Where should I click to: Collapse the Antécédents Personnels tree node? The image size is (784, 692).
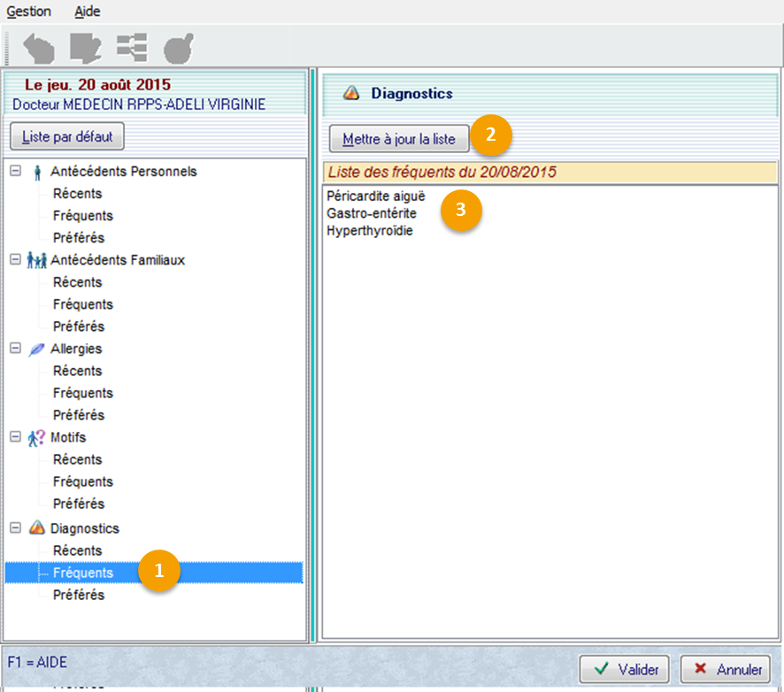pos(15,171)
